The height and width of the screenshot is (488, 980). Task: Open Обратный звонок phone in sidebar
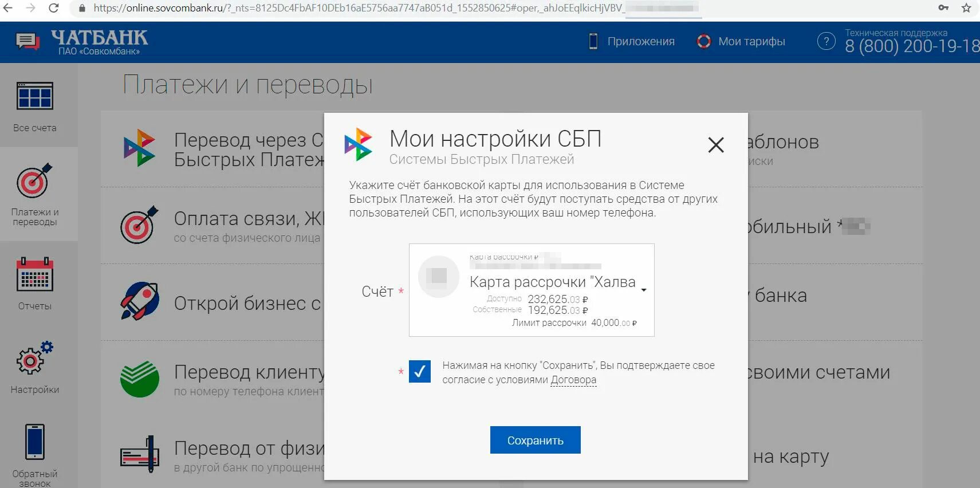point(35,455)
